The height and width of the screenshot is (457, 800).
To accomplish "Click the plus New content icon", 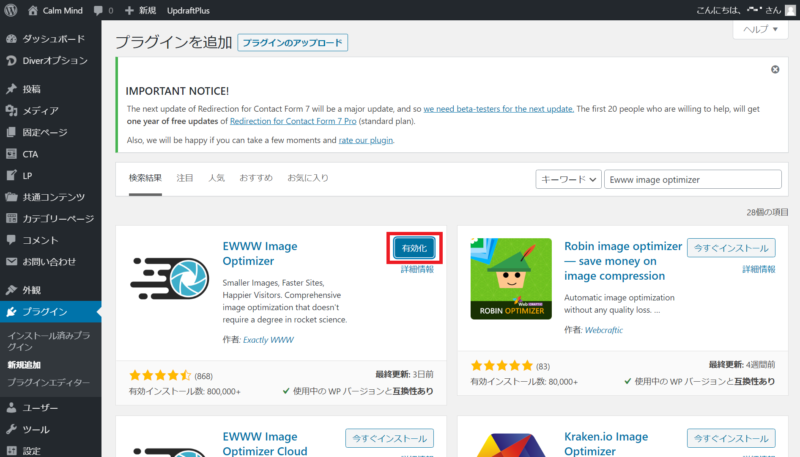I will (x=129, y=10).
